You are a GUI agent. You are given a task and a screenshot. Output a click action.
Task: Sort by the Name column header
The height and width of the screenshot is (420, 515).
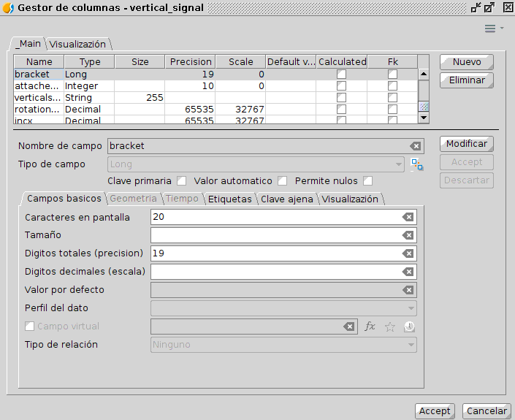coord(39,62)
